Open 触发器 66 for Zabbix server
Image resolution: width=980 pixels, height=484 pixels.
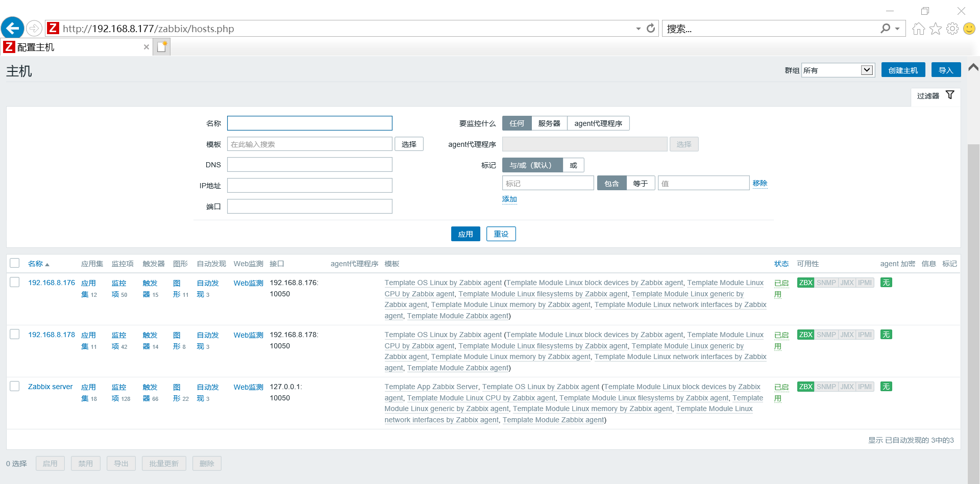(151, 393)
